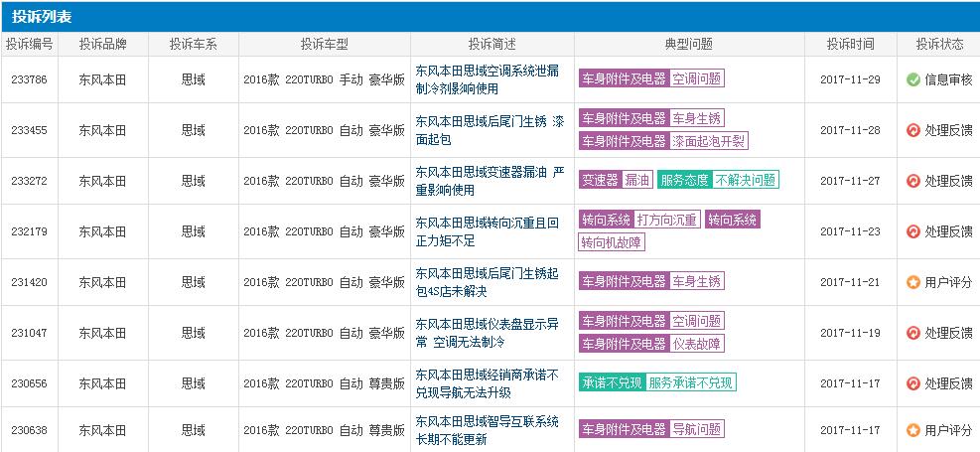This screenshot has height=452, width=980.
Task: Click the red status icon in row 231047
Action: coord(913,333)
